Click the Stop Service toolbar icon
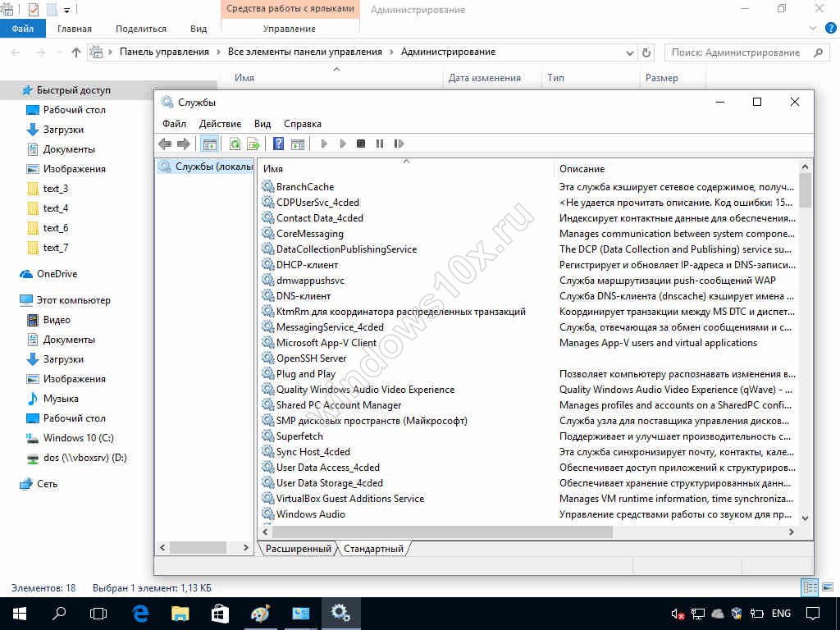 click(x=361, y=144)
